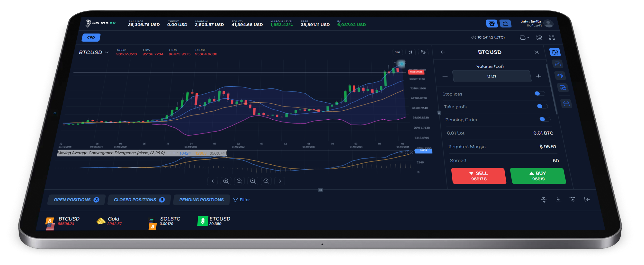Pan chart right with arrow button
Screen dimensions: 644x265
280,181
